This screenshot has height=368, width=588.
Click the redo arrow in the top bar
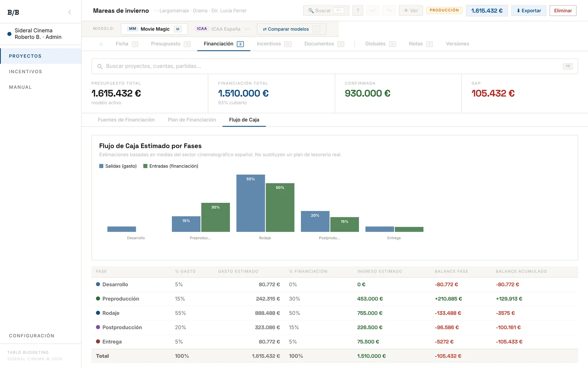(x=389, y=10)
